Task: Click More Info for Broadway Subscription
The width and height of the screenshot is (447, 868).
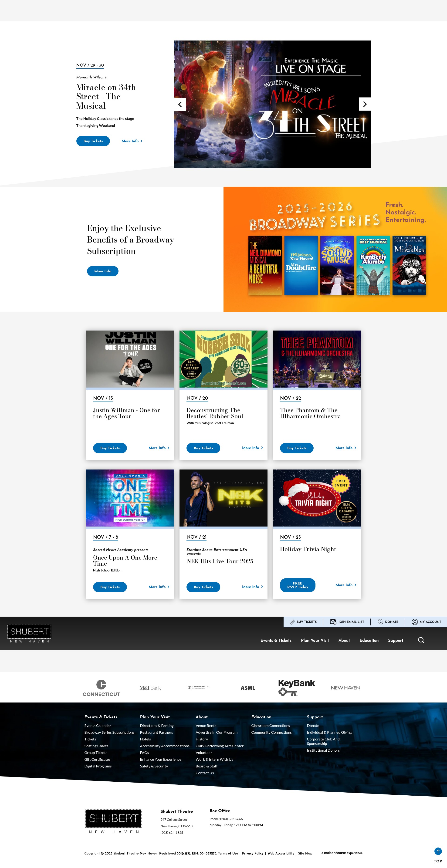Action: (x=102, y=271)
